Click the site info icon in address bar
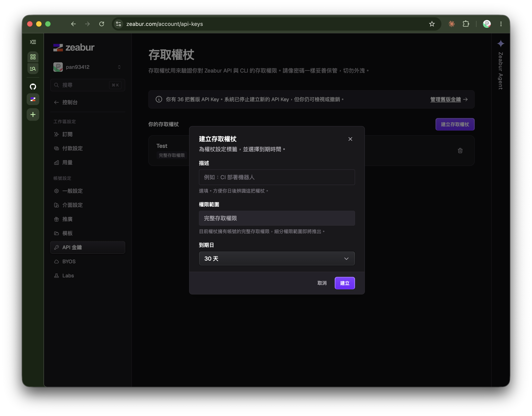 click(x=119, y=24)
